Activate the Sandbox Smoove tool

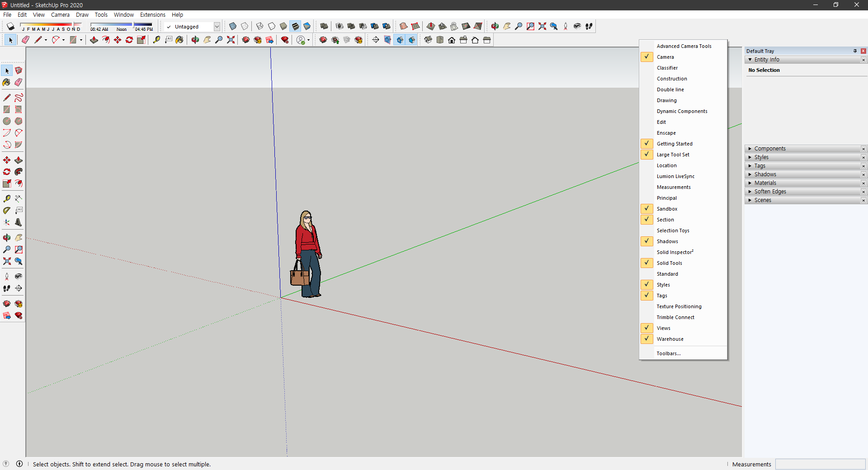[x=431, y=26]
